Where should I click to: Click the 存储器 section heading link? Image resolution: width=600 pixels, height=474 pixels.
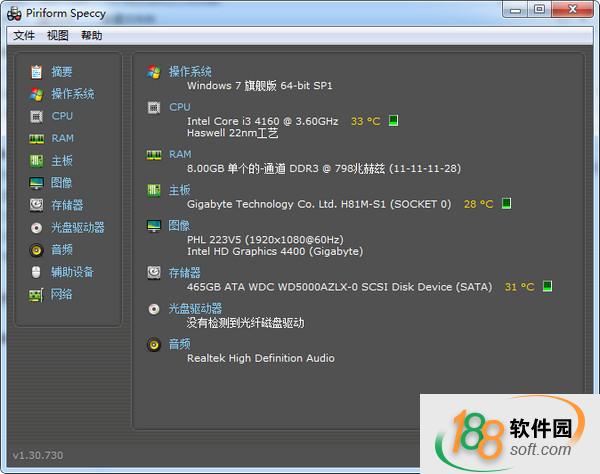(184, 272)
